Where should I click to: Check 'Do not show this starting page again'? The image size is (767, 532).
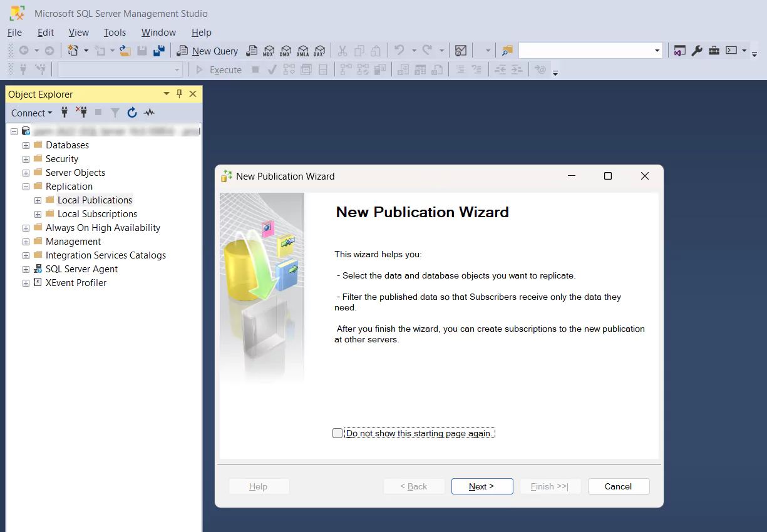pos(337,432)
